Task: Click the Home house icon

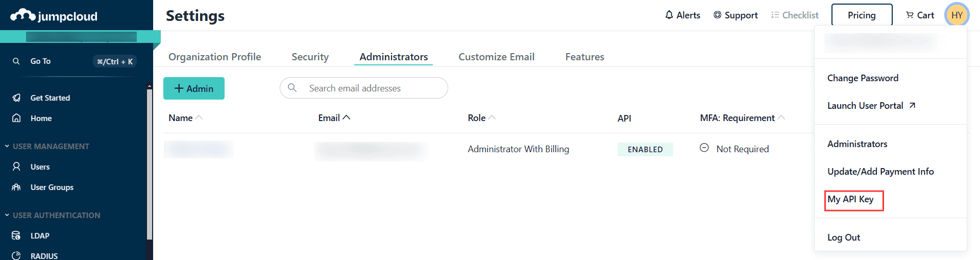Action: (x=16, y=118)
